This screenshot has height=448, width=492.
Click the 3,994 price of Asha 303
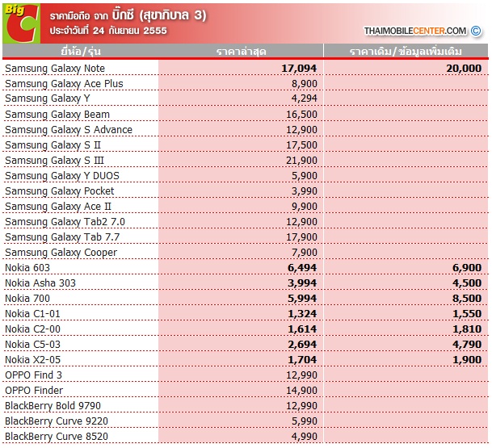click(x=302, y=283)
